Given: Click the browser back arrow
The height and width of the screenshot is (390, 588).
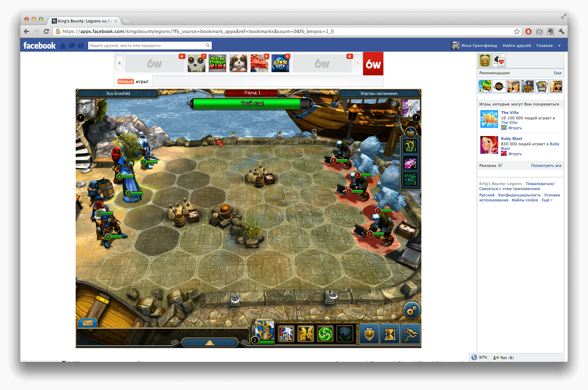Looking at the screenshot, I should pos(27,31).
